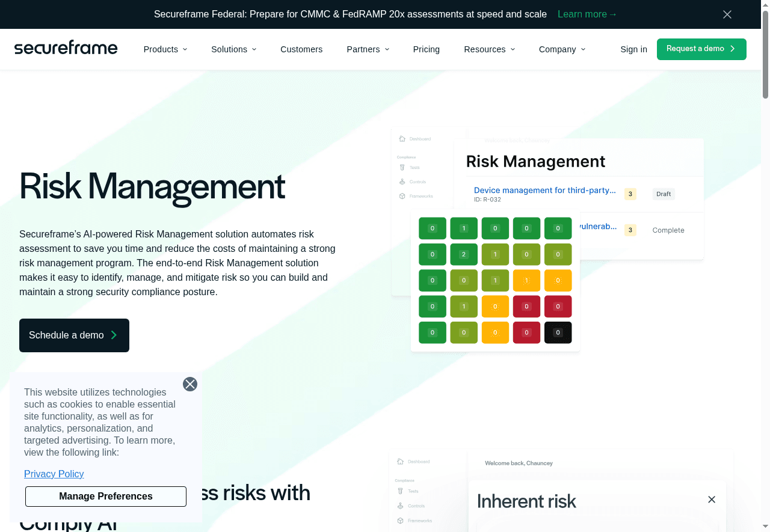Click the Controls icon under Compliance
The image size is (770, 532).
click(402, 182)
